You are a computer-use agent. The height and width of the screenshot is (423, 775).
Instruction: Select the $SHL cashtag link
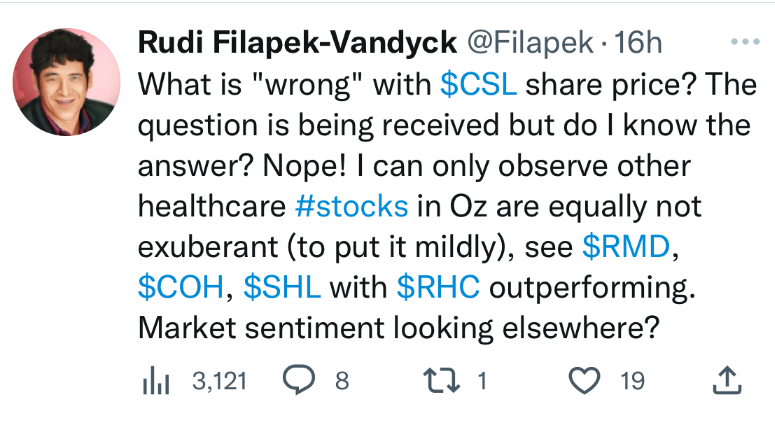(x=282, y=289)
